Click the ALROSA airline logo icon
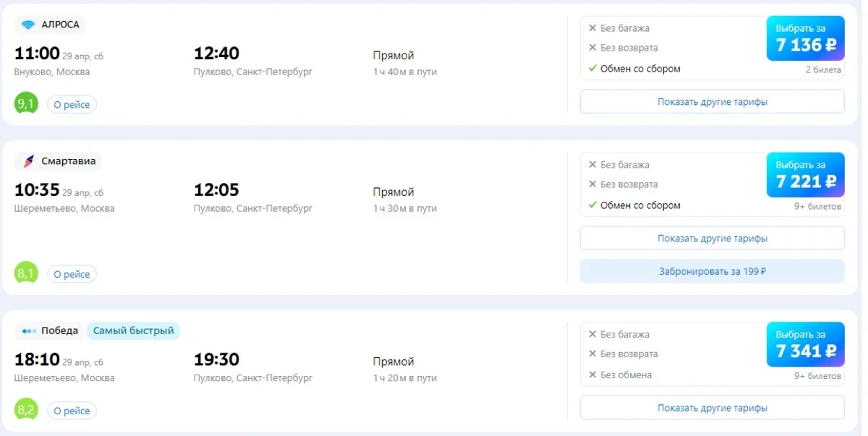Screen dimensions: 868x436 pyautogui.click(x=28, y=25)
